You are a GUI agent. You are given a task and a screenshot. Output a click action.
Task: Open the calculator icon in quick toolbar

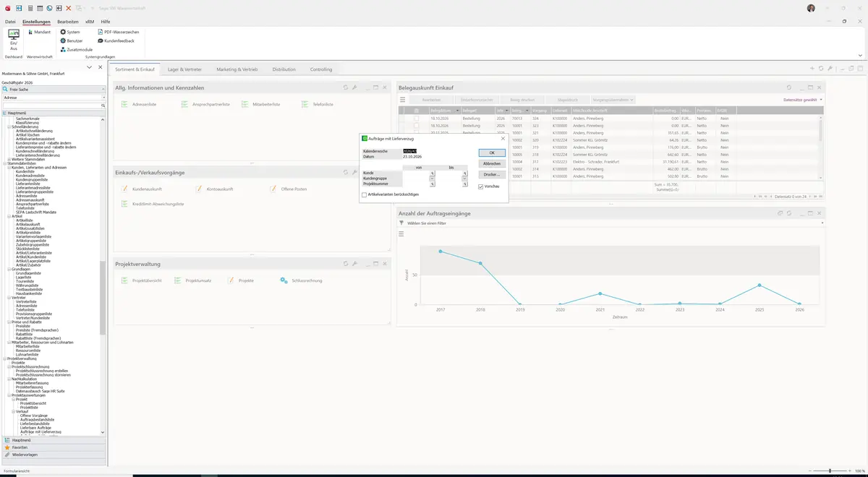[30, 8]
